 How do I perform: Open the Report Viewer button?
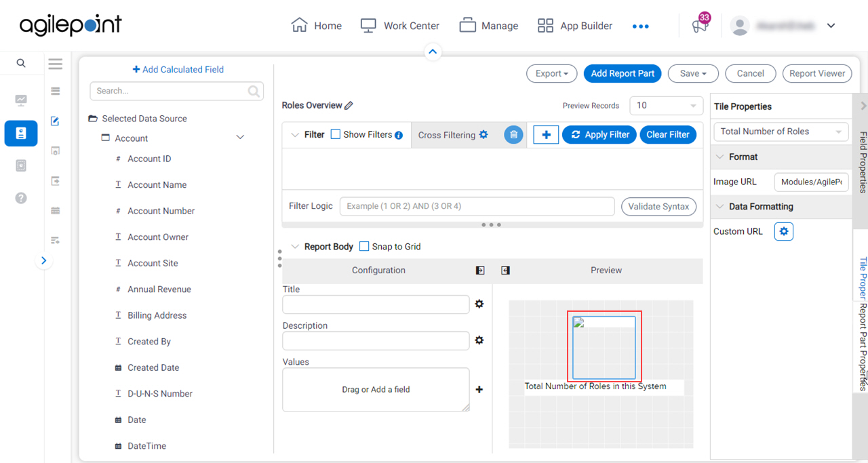817,73
